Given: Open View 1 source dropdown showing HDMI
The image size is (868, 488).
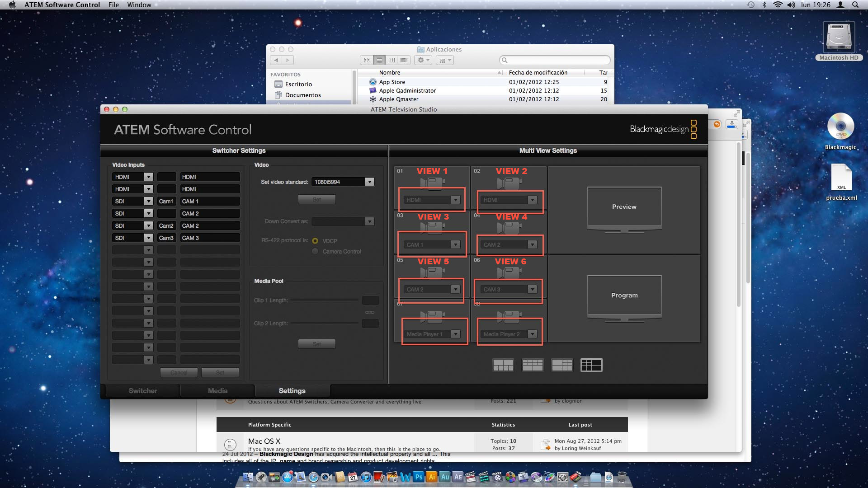Looking at the screenshot, I should pos(432,200).
